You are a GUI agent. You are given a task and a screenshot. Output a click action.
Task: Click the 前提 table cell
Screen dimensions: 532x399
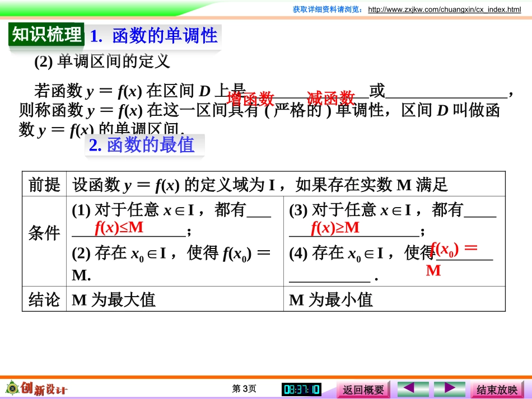(x=44, y=184)
